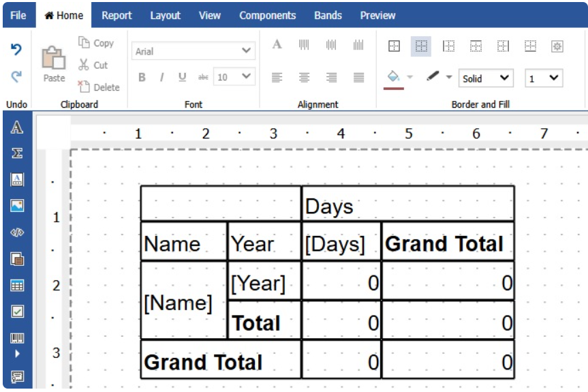Open the Preview tab
The width and height of the screenshot is (588, 392).
(377, 15)
